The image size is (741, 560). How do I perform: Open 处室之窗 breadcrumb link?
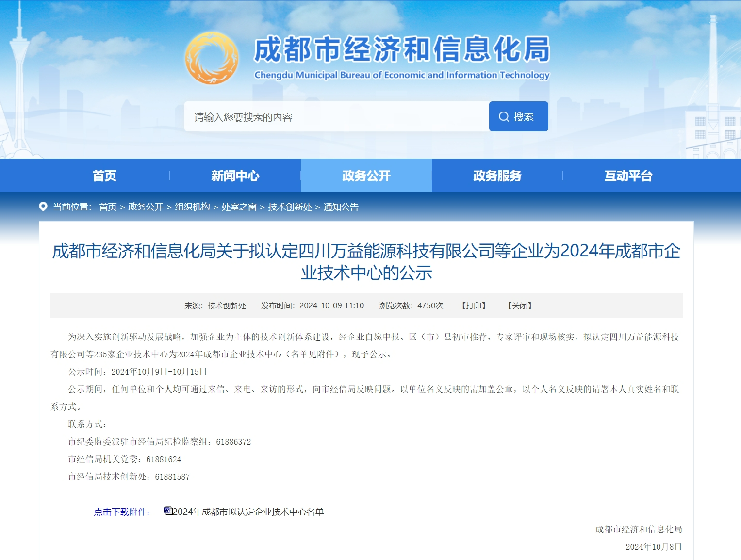[239, 207]
